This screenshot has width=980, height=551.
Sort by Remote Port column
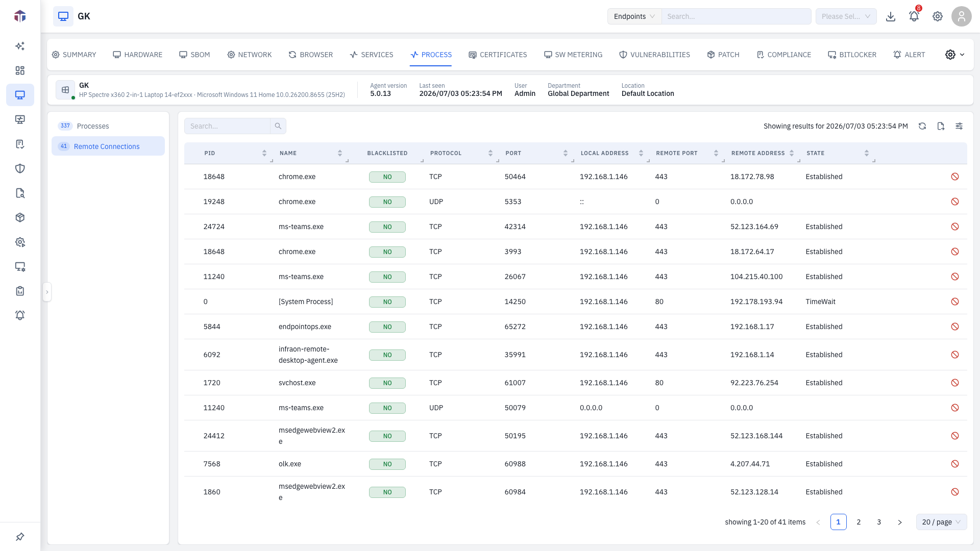tap(716, 153)
